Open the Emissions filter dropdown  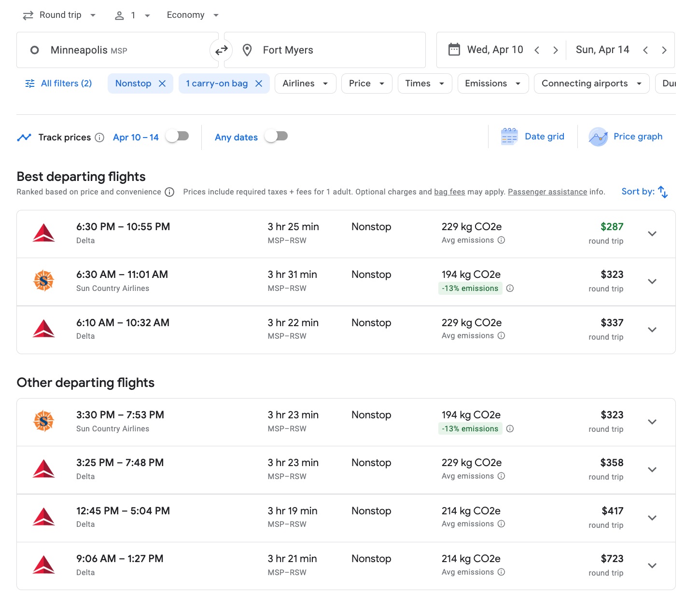[492, 83]
